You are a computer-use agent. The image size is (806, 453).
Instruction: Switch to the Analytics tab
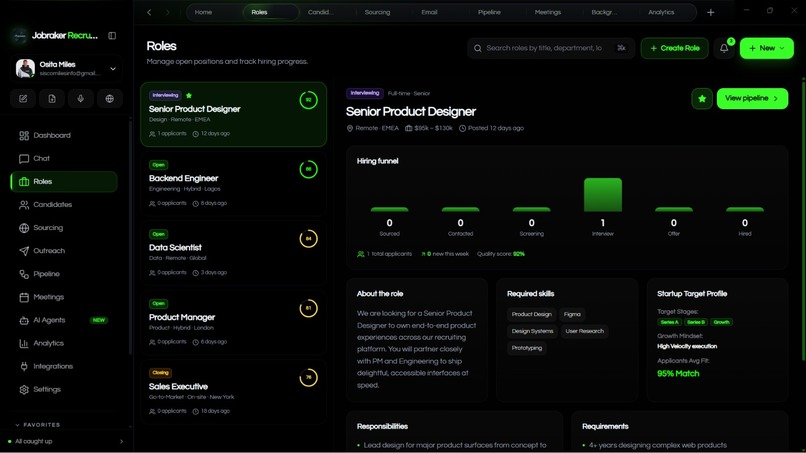661,12
